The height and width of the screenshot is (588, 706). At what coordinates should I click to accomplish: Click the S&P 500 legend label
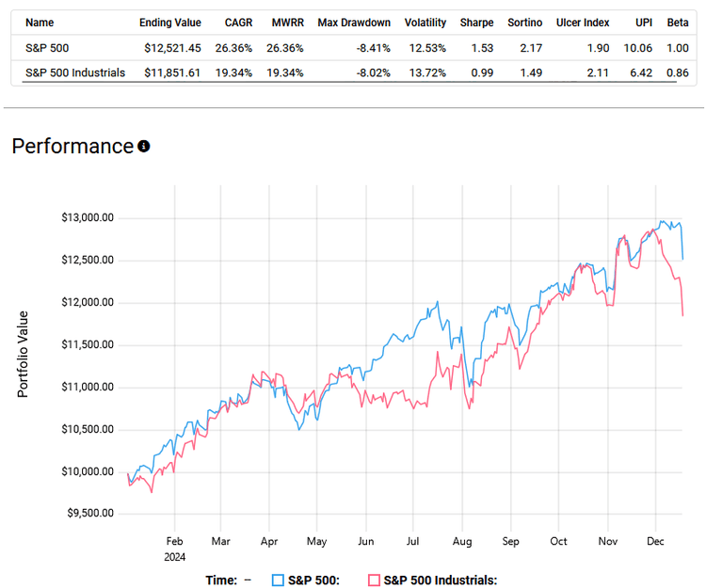click(313, 580)
